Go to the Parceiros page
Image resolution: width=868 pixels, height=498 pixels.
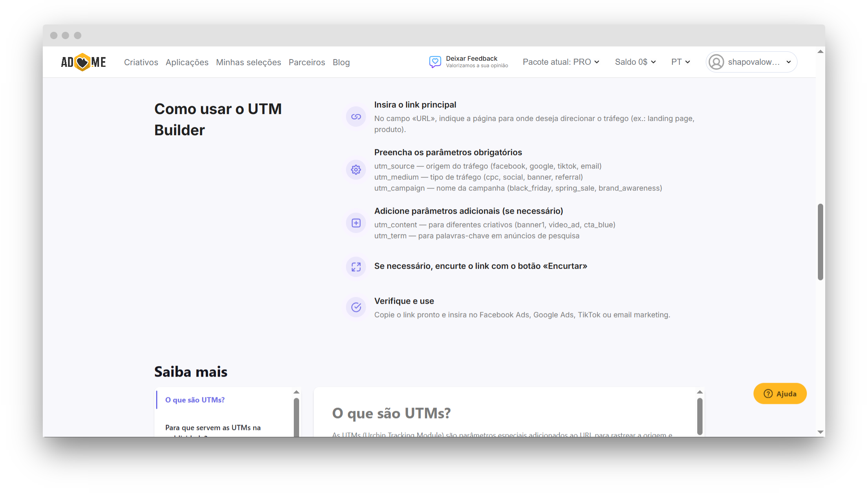(307, 62)
